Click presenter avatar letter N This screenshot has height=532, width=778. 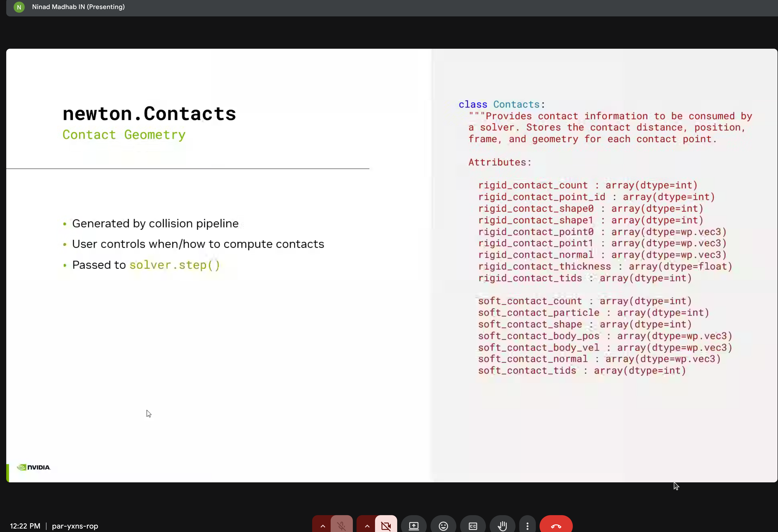(x=19, y=7)
